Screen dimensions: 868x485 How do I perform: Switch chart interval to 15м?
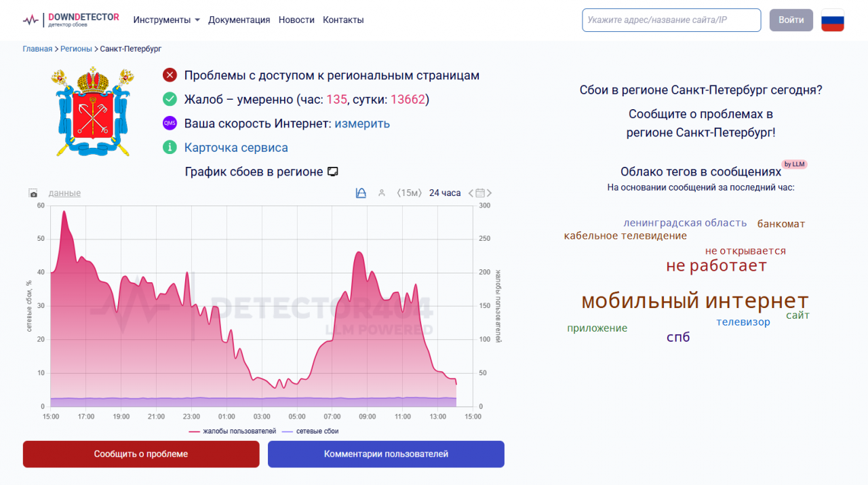pos(410,193)
